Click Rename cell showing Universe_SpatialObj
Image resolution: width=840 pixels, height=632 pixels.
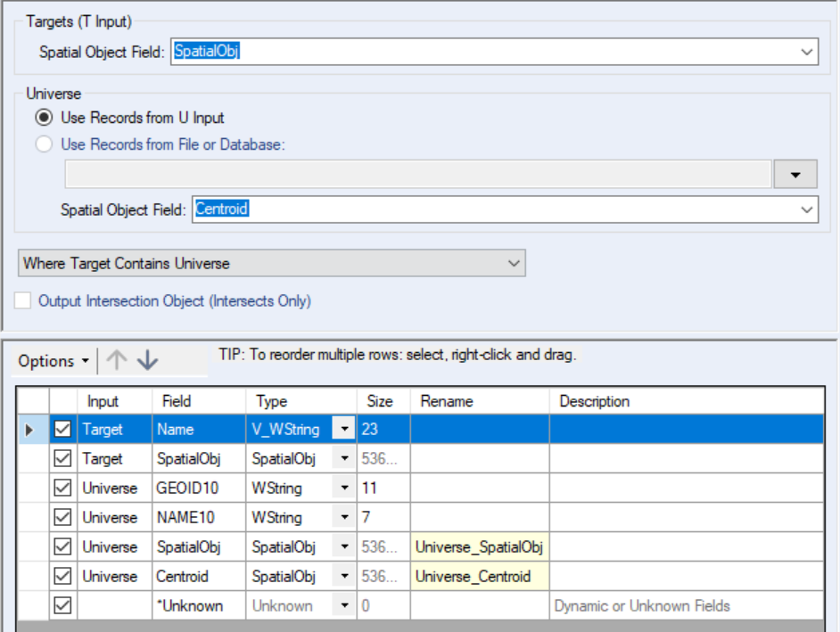480,546
